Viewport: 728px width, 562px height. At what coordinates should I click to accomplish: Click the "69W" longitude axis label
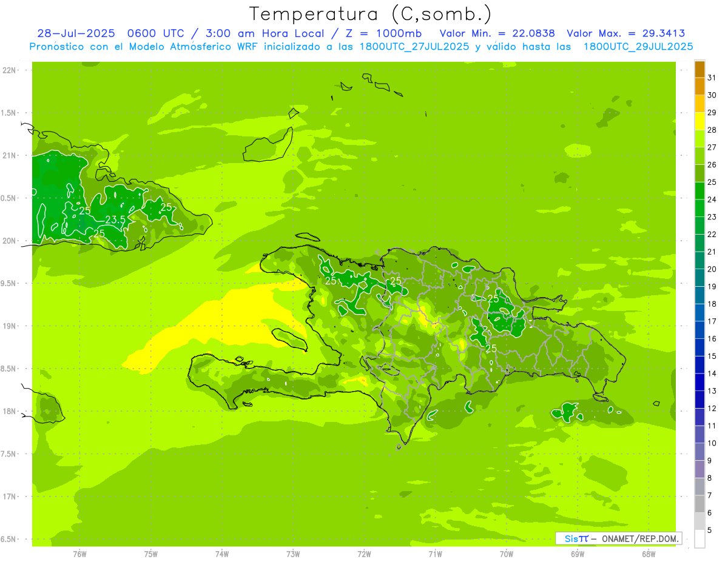(578, 554)
